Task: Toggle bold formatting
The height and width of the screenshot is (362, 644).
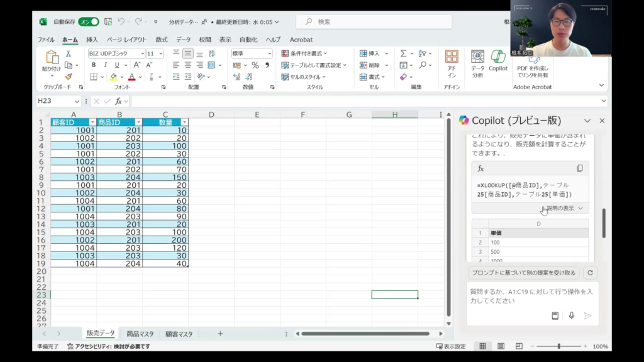Action: tap(94, 65)
